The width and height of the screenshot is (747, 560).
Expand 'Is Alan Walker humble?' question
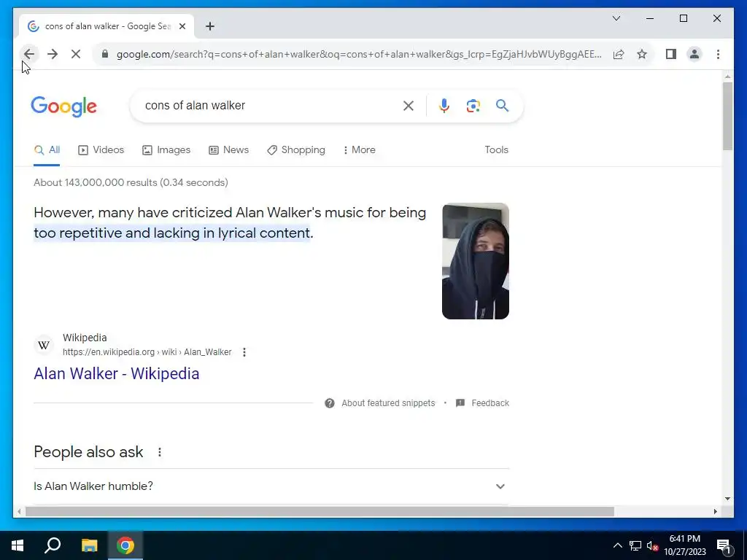tap(271, 486)
